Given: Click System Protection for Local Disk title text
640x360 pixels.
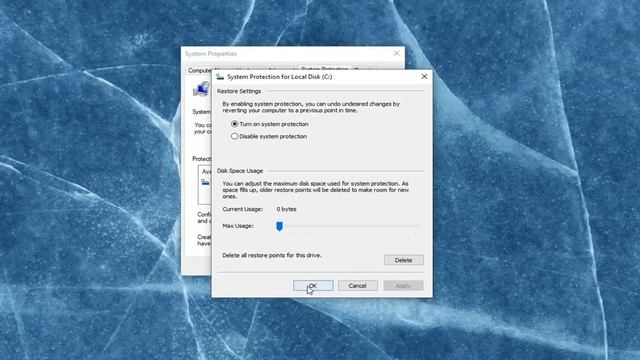Looking at the screenshot, I should pyautogui.click(x=280, y=76).
